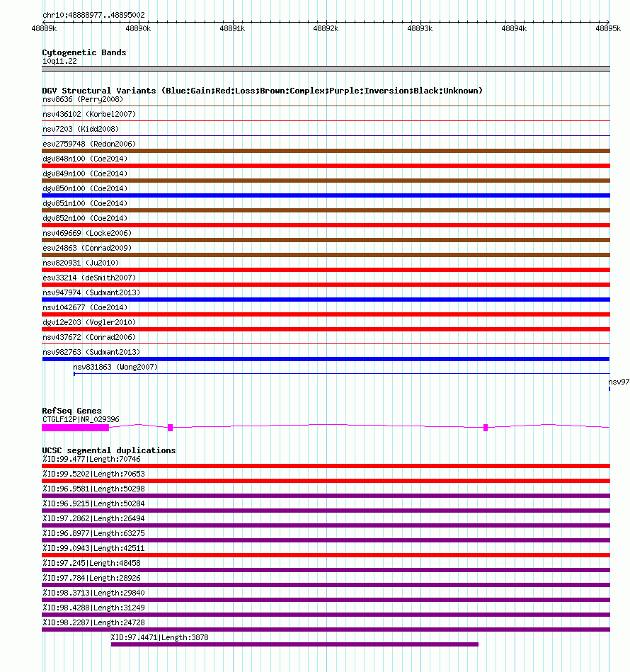Select the RefSeq Genes track title
Image resolution: width=630 pixels, height=672 pixels.
pos(71,411)
